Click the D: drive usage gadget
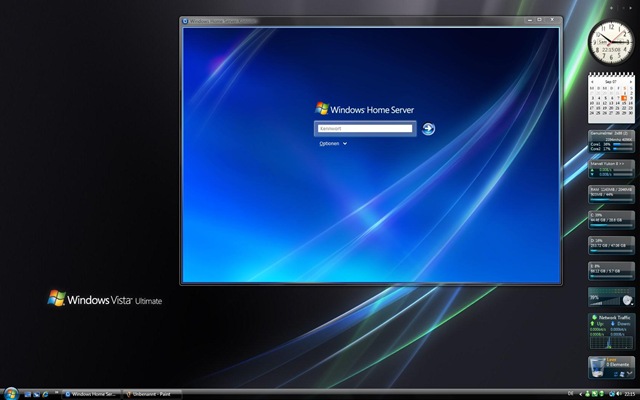Screen dimensions: 640x400 click(611, 245)
